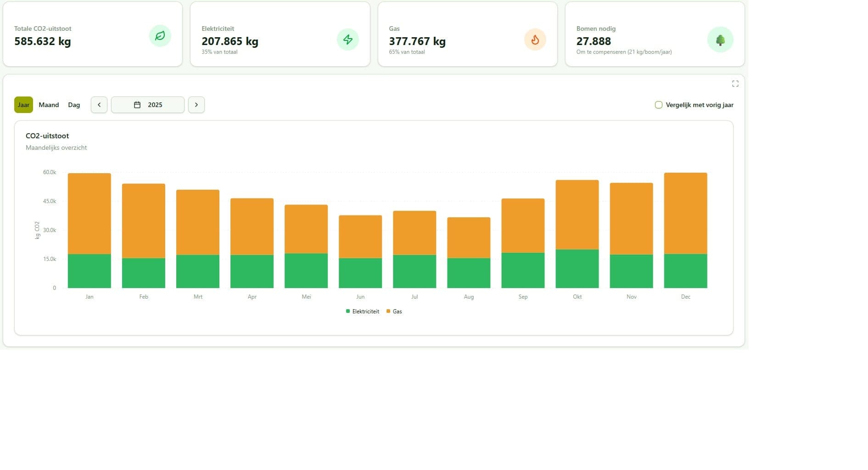Image resolution: width=868 pixels, height=470 pixels.
Task: Click the tree icon on Bomen nodig card
Action: point(720,40)
